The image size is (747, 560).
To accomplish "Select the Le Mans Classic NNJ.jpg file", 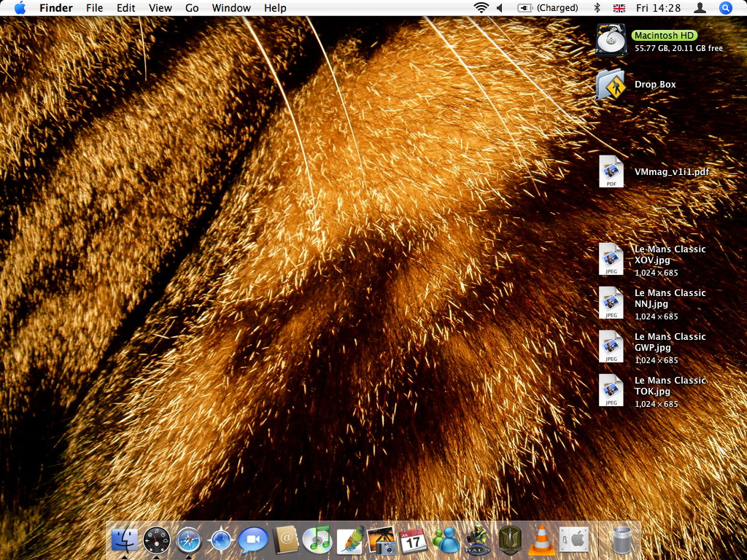I will point(611,303).
